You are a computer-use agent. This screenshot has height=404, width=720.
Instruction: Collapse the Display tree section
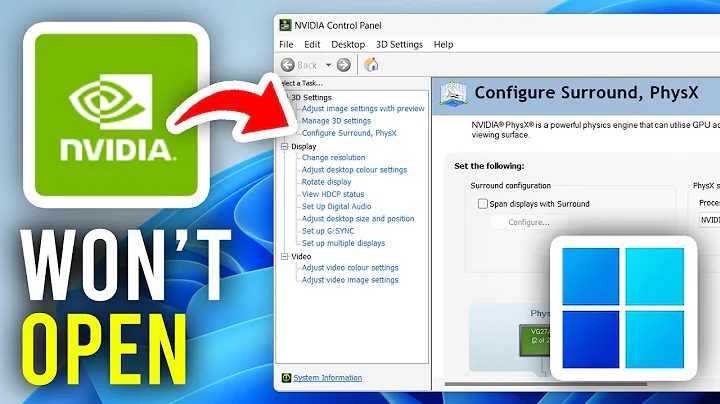(285, 146)
